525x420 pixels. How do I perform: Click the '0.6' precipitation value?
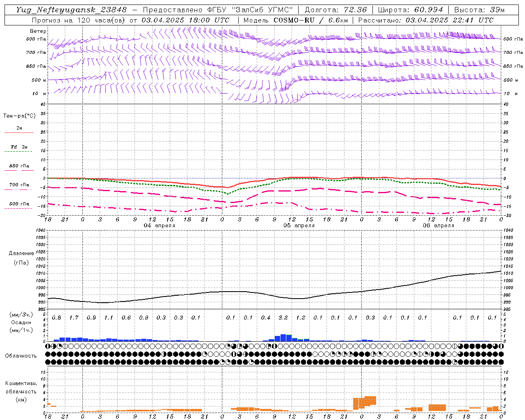click(126, 317)
